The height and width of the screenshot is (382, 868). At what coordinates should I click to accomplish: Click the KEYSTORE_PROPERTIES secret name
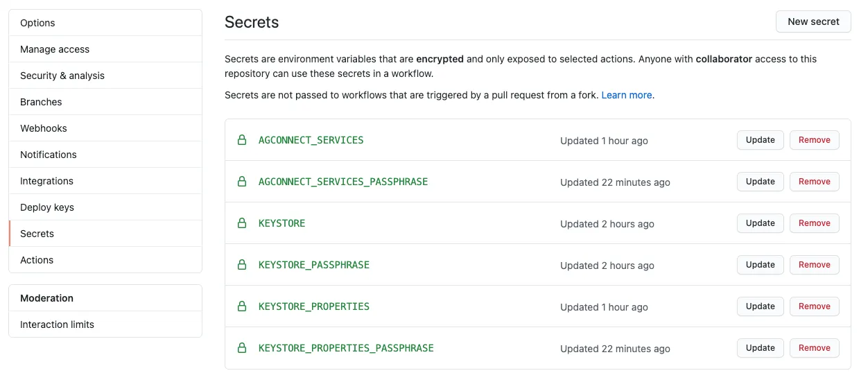click(x=314, y=306)
